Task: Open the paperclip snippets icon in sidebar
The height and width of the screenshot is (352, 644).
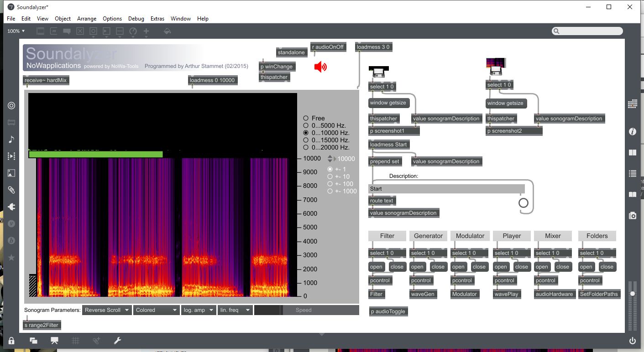Action: (11, 190)
